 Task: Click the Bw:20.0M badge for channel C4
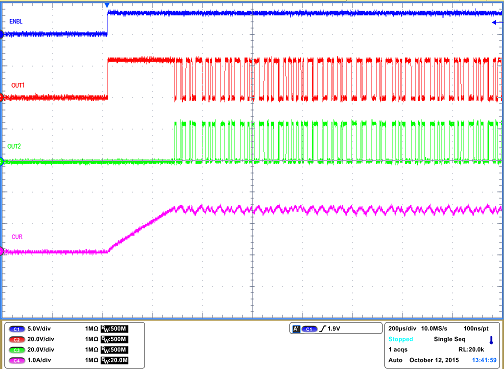[x=114, y=360]
